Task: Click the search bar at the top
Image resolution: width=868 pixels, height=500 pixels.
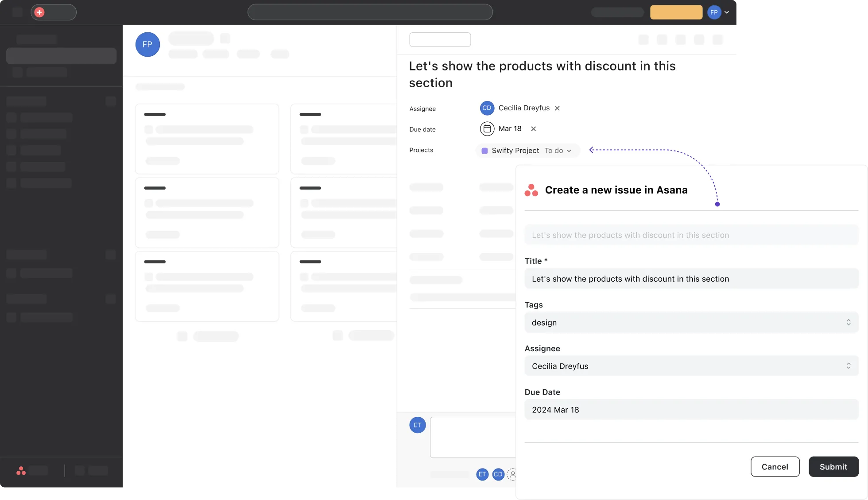Action: [x=370, y=12]
